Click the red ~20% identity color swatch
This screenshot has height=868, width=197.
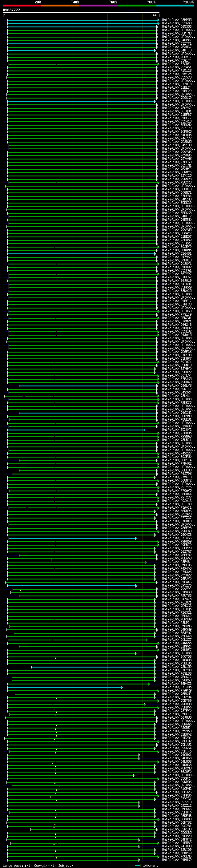22,6
